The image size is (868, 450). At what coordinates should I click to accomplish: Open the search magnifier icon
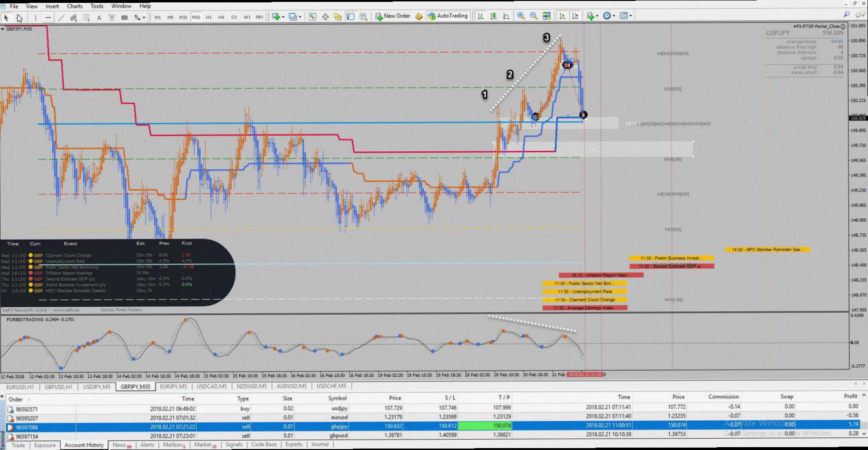click(847, 15)
